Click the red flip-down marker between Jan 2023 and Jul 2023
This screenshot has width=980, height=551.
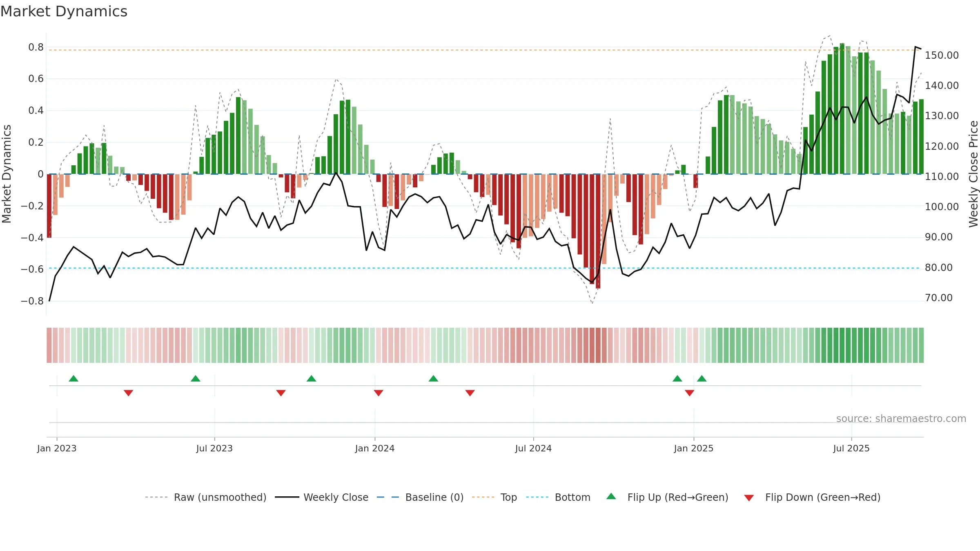[x=129, y=393]
